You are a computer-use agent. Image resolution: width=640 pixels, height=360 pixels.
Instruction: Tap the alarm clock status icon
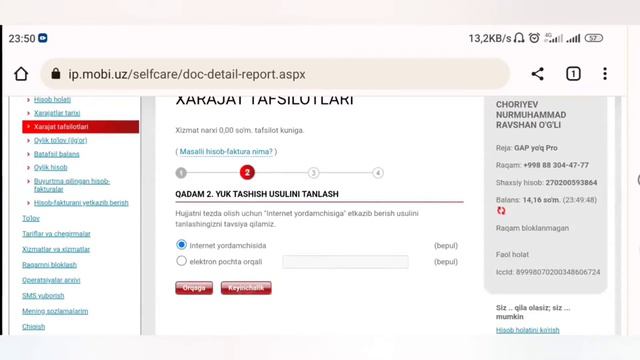[534, 38]
